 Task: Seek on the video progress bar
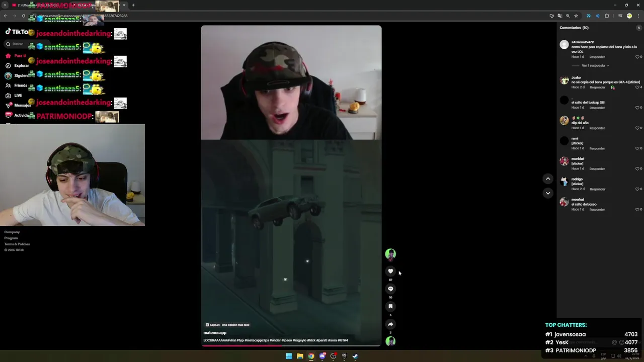coord(291,346)
